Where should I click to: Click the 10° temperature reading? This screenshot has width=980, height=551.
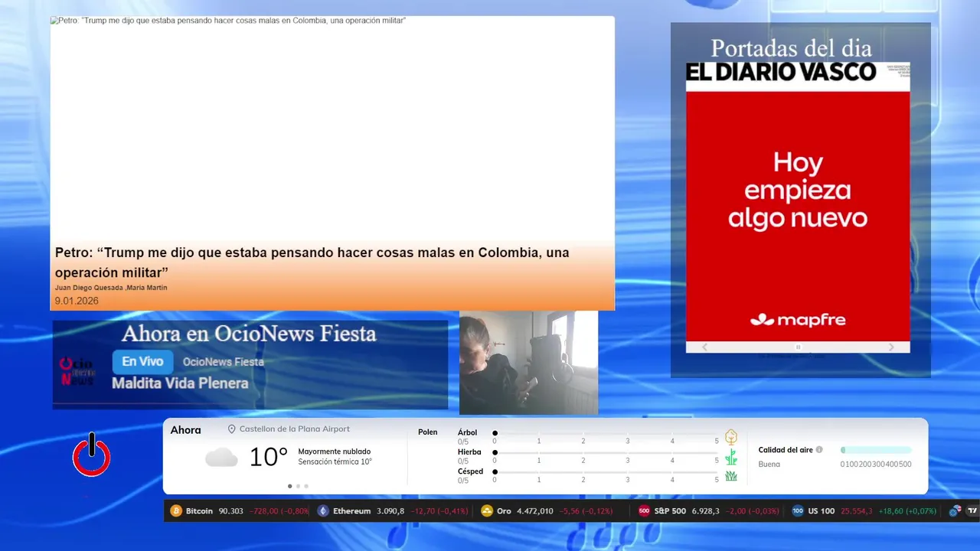click(268, 458)
